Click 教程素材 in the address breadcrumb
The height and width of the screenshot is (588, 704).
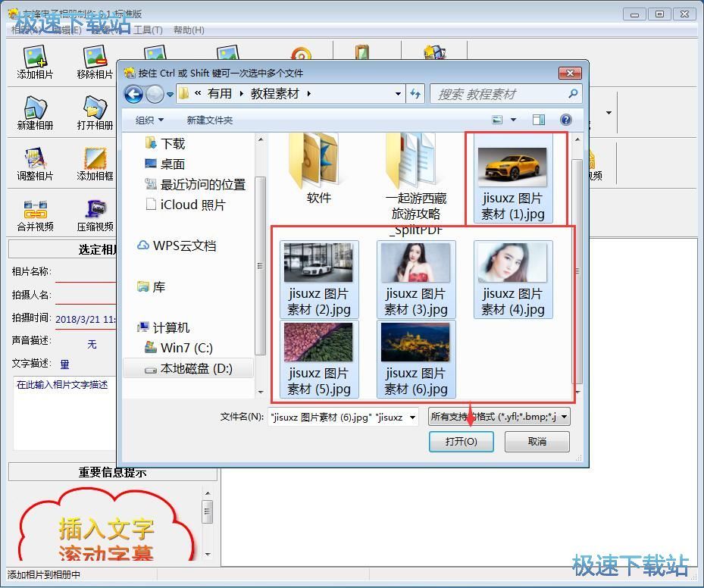pos(275,94)
